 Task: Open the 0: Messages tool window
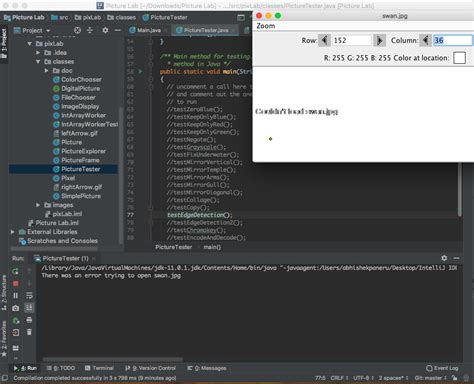(207, 368)
